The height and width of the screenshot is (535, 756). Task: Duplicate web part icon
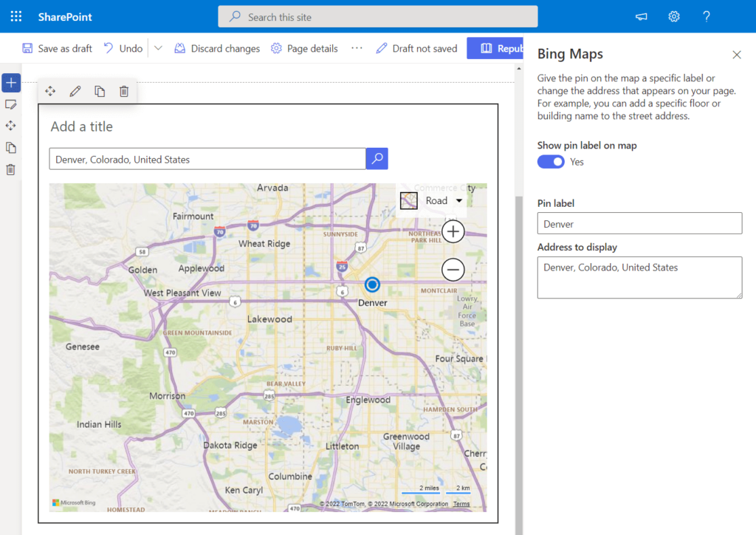click(x=100, y=91)
